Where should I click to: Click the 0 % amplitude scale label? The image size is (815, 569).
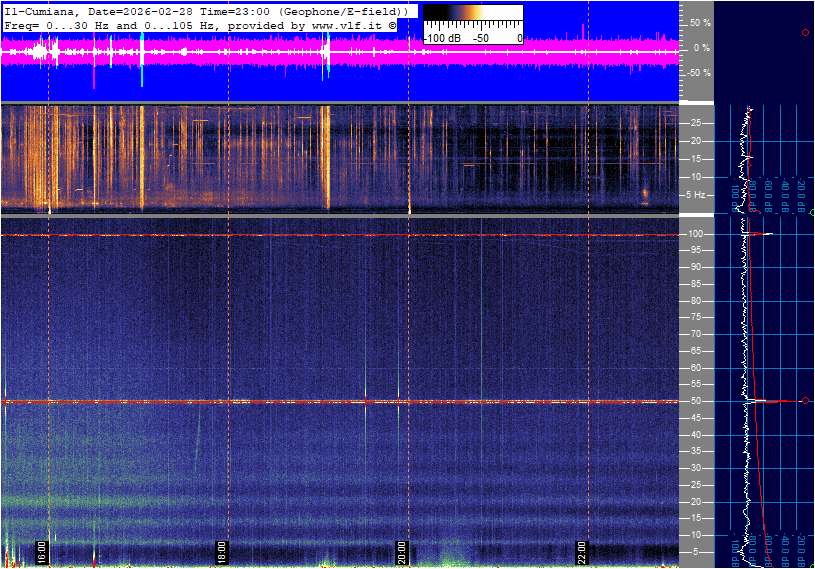pos(701,47)
